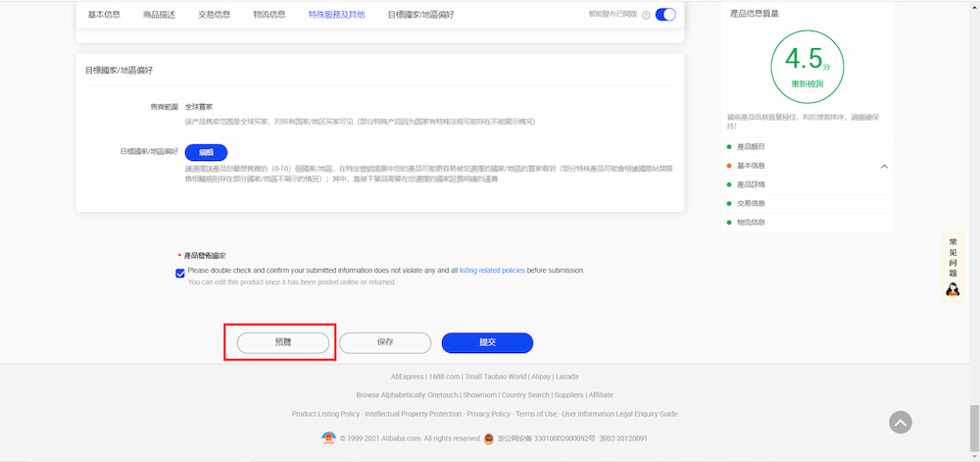Toggle the smart publish switch off
The height and width of the screenshot is (462, 980).
[x=665, y=15]
